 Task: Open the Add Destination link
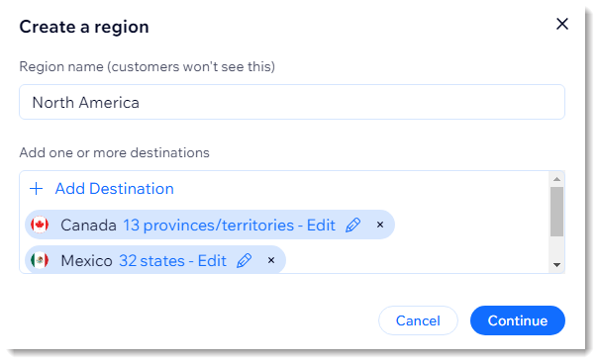point(115,189)
